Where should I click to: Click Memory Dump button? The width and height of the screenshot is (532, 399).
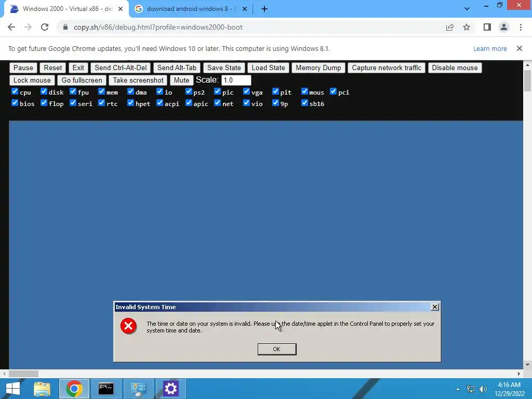(x=318, y=68)
